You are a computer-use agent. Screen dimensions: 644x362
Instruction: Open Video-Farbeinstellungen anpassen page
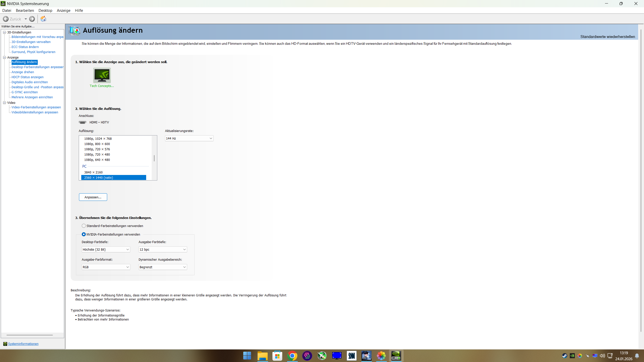point(36,107)
